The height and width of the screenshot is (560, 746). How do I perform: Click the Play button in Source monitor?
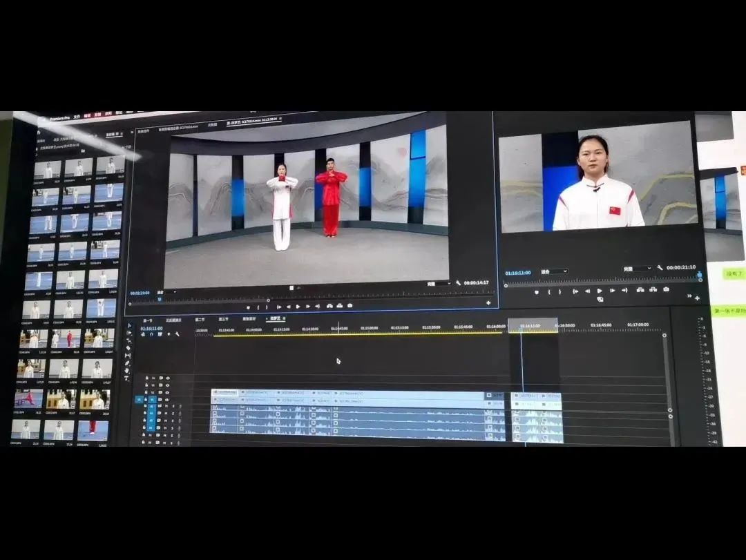click(298, 306)
